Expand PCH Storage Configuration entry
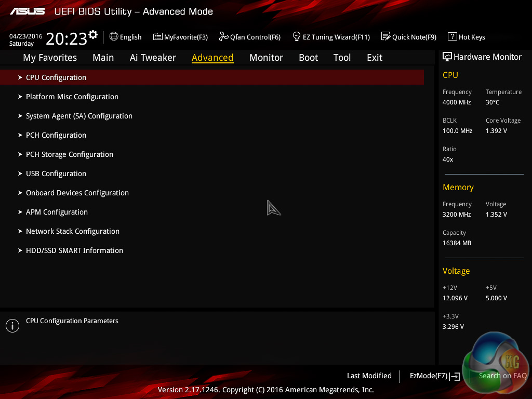This screenshot has width=532, height=399. pos(70,154)
